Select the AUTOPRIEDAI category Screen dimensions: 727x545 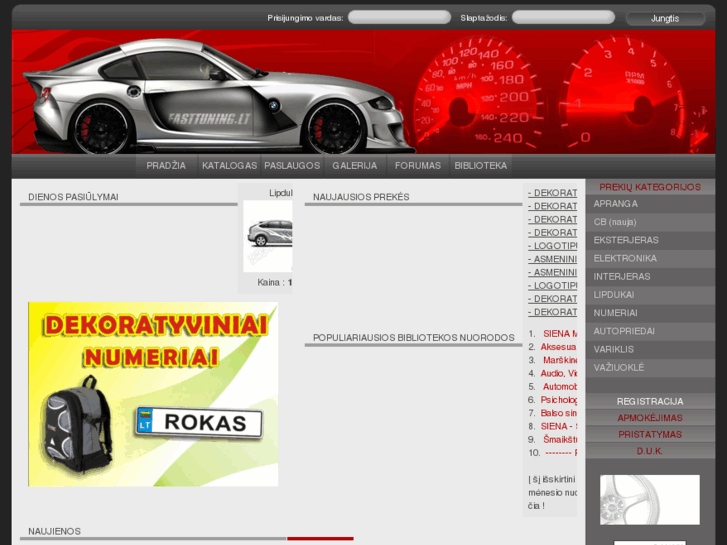pyautogui.click(x=650, y=331)
